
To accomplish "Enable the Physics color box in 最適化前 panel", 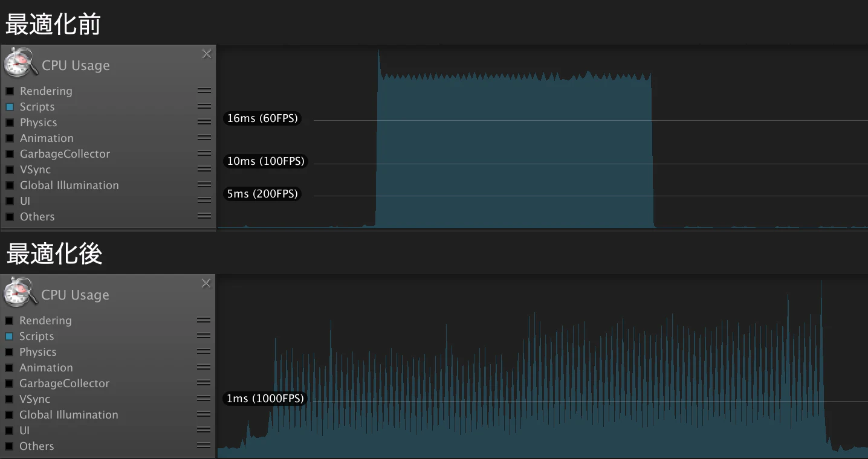I will [10, 123].
